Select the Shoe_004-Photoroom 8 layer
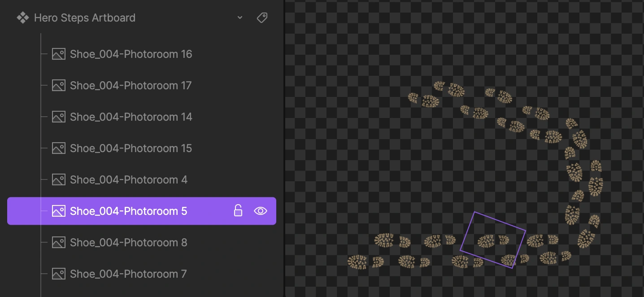The height and width of the screenshot is (297, 644). pyautogui.click(x=129, y=243)
